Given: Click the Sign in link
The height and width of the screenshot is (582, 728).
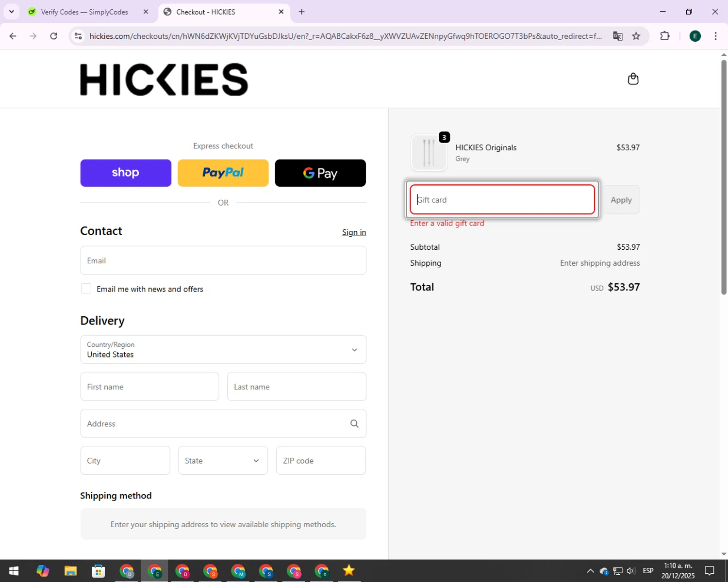Looking at the screenshot, I should 354,232.
